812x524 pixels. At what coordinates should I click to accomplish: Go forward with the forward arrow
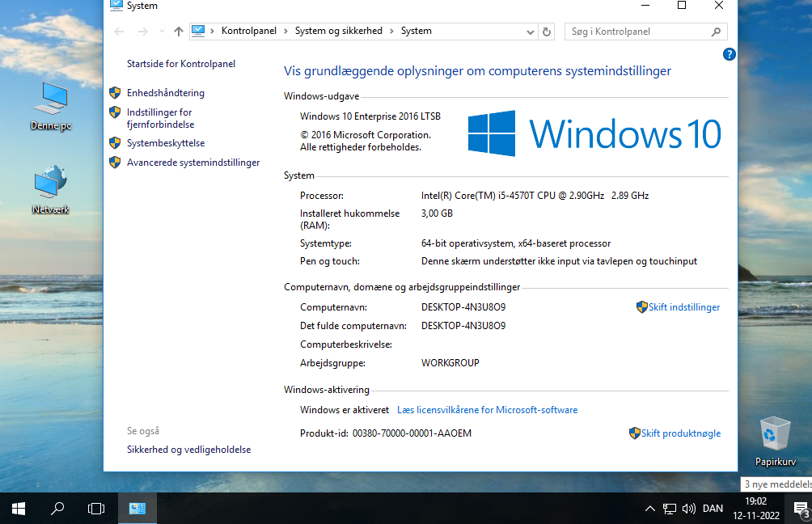click(x=143, y=32)
